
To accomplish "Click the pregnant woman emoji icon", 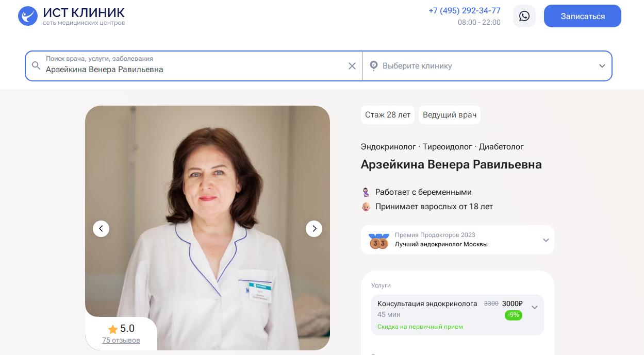I will tap(366, 192).
